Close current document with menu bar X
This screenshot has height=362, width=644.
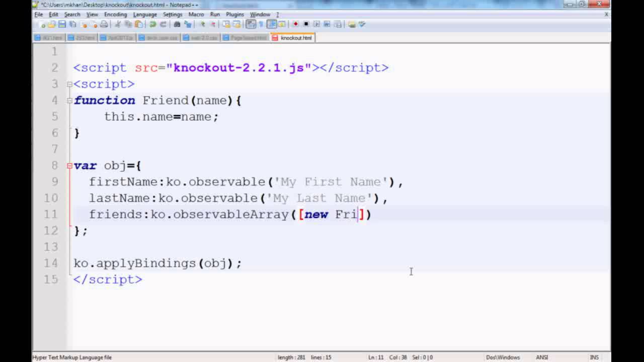click(606, 15)
